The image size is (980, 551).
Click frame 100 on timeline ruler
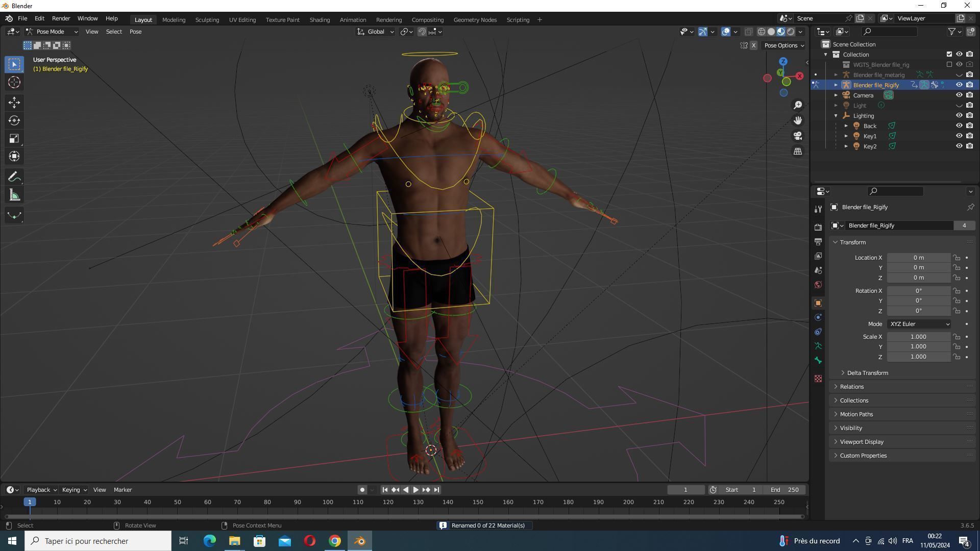pyautogui.click(x=328, y=502)
